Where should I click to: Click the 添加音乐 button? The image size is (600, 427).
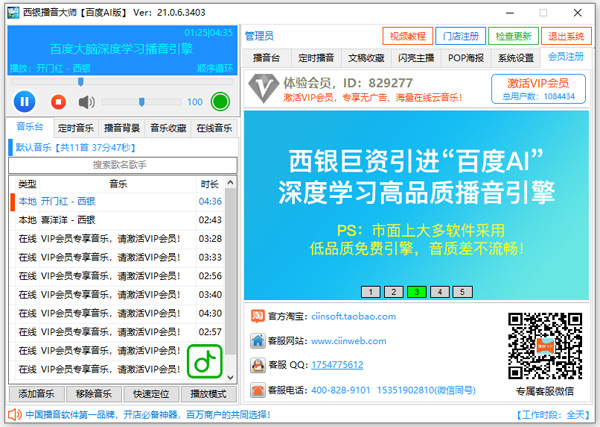coord(36,394)
